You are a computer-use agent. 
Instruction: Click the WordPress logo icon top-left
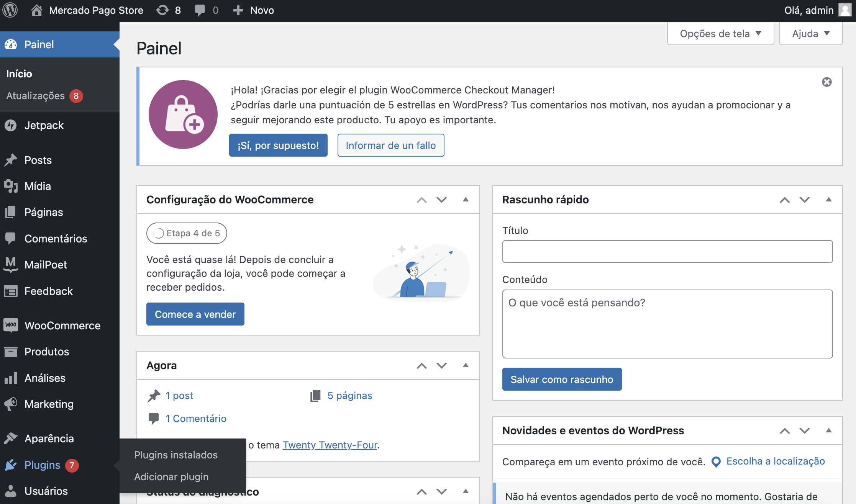[x=10, y=10]
